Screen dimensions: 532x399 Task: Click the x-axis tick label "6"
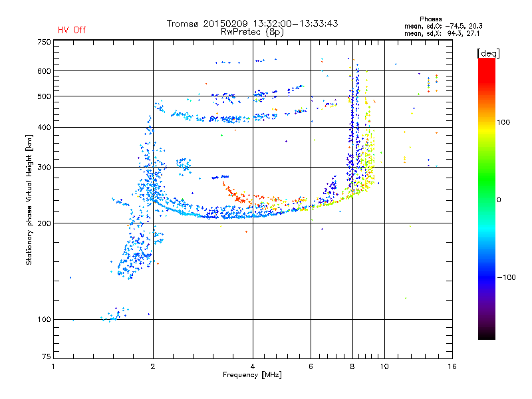click(x=311, y=366)
